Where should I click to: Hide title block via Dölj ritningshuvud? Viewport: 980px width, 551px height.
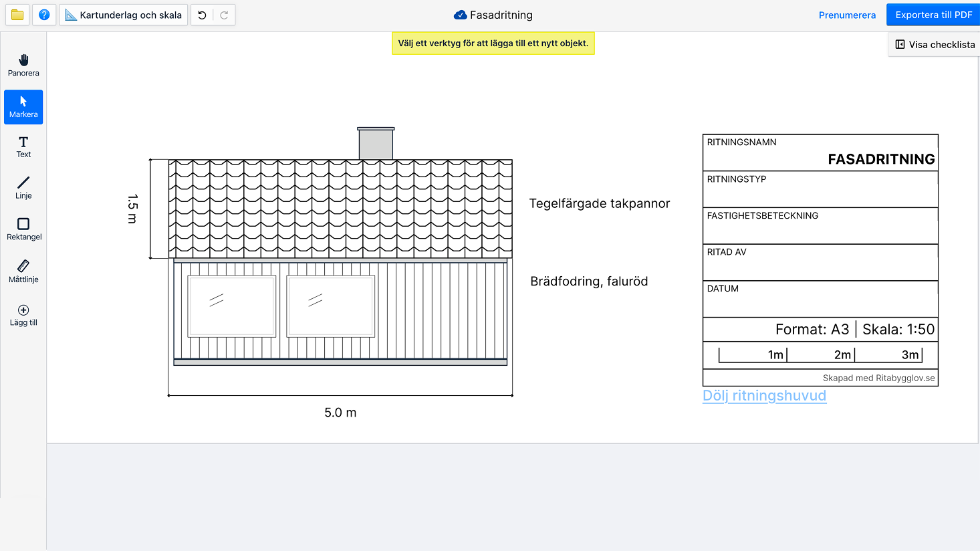pyautogui.click(x=764, y=396)
